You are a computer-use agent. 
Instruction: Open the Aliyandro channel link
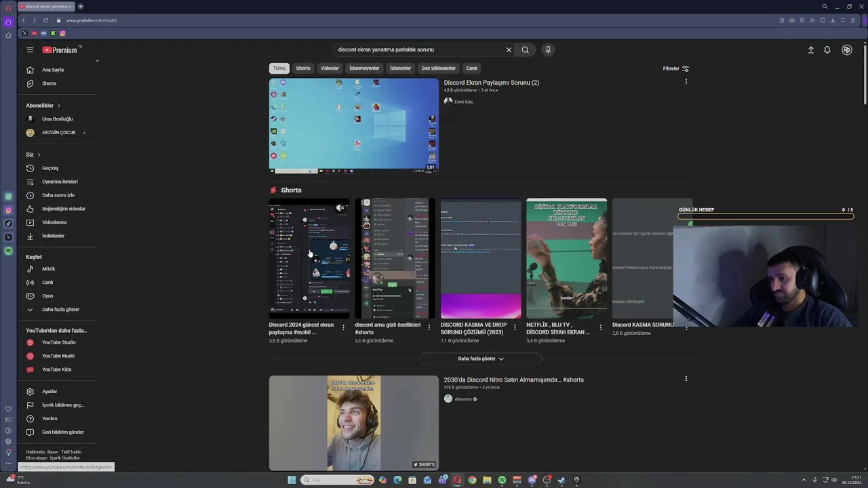pos(463,399)
